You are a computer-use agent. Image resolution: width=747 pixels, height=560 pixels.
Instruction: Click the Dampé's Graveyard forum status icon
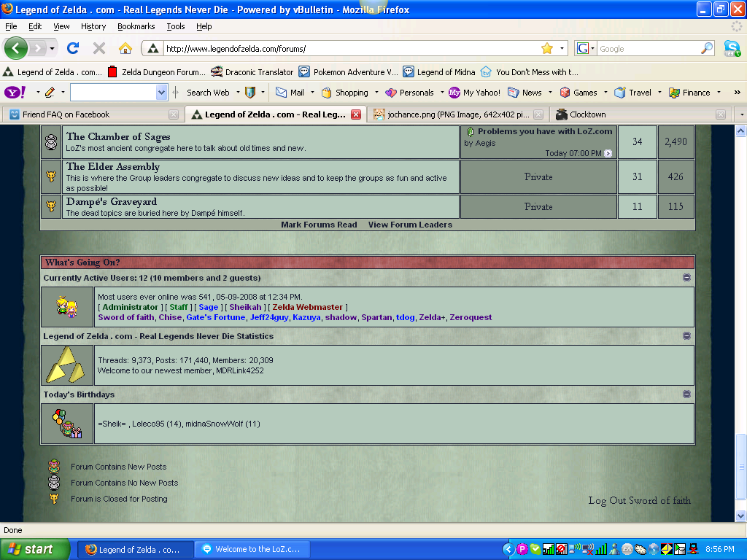point(51,206)
